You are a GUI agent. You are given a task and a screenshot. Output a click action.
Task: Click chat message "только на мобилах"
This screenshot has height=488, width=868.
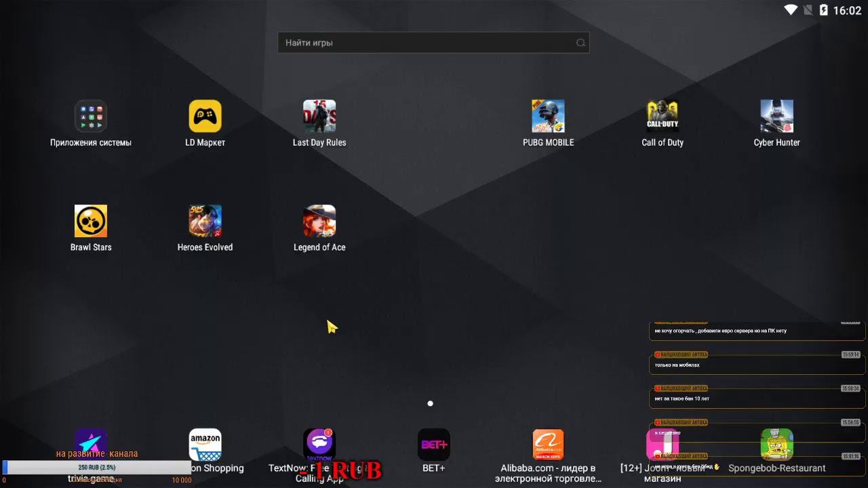677,365
